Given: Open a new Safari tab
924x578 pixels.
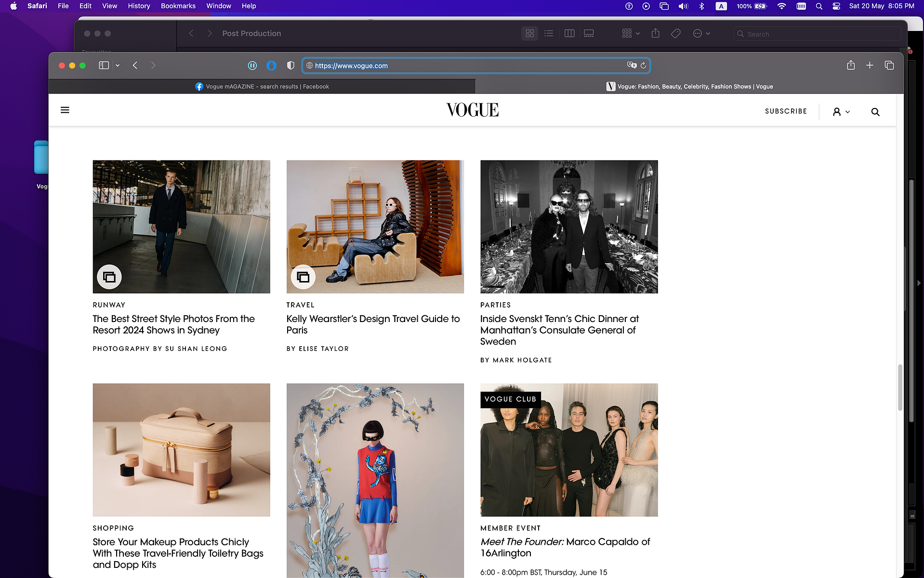Looking at the screenshot, I should tap(870, 65).
